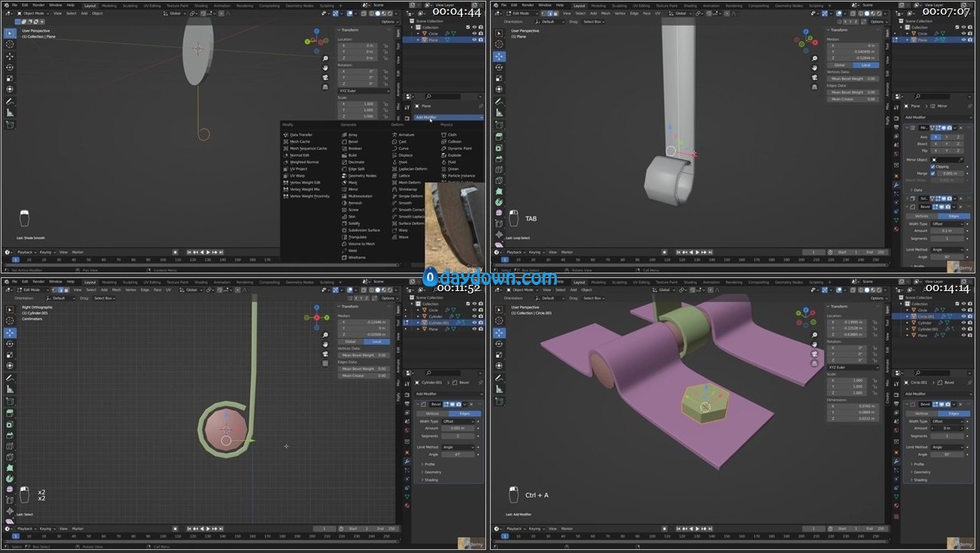Select the Scale tool in the 00:04:44 frame
The image size is (980, 553).
[10, 78]
